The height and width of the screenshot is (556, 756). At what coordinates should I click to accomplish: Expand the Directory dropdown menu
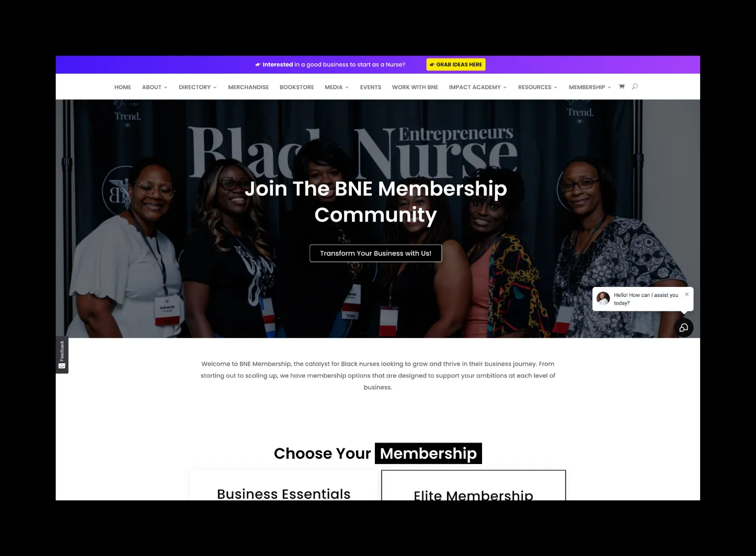pos(198,87)
